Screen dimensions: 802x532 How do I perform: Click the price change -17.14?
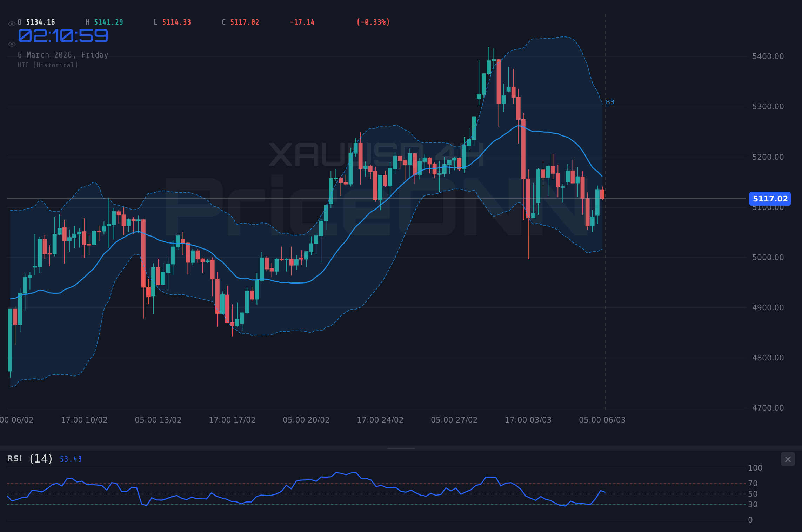click(302, 22)
